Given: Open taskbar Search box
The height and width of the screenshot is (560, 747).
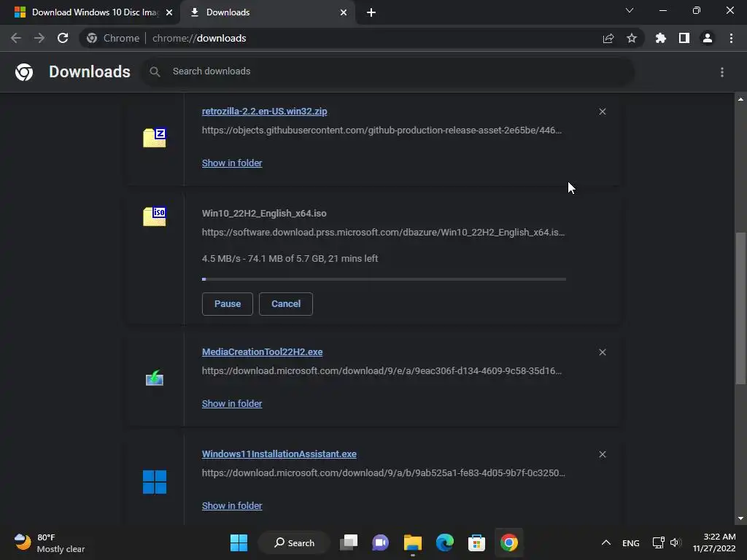Looking at the screenshot, I should coord(294,542).
